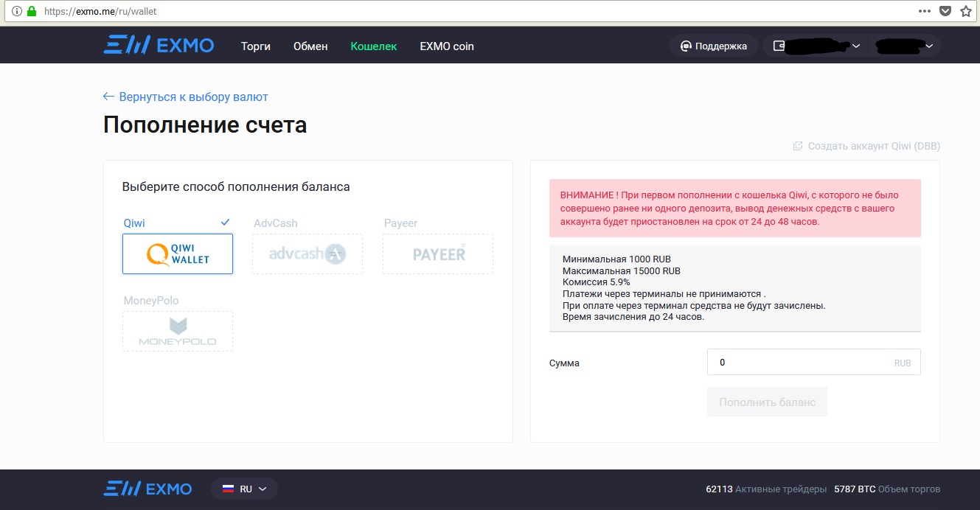Open the Кошелек section

374,46
